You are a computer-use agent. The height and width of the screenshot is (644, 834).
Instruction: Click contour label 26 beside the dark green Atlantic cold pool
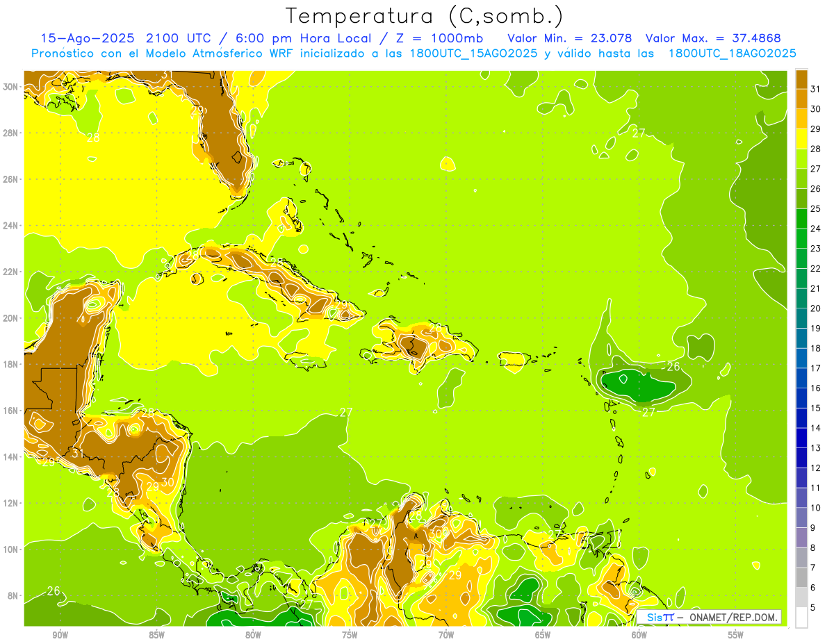tap(673, 366)
